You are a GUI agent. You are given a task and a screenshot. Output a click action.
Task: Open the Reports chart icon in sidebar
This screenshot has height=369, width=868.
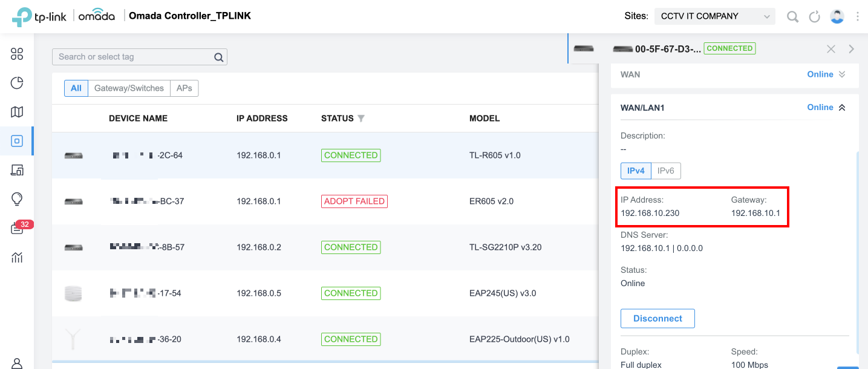[x=17, y=257]
